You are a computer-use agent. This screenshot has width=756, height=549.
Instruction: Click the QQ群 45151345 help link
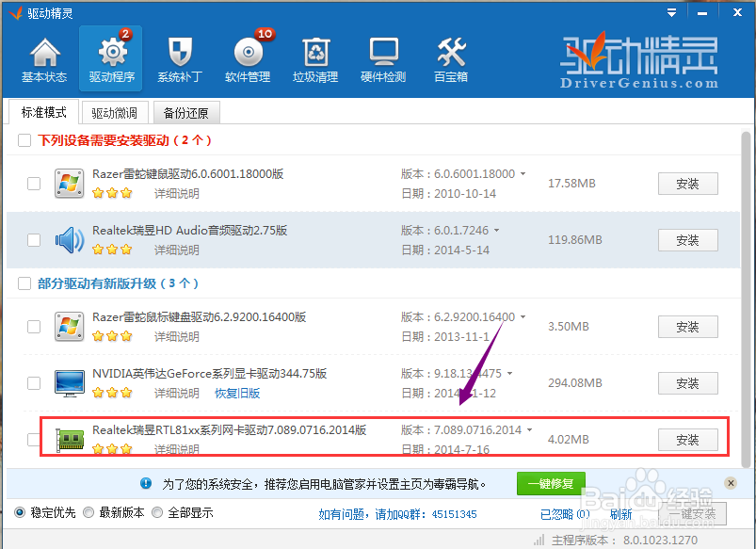(397, 514)
